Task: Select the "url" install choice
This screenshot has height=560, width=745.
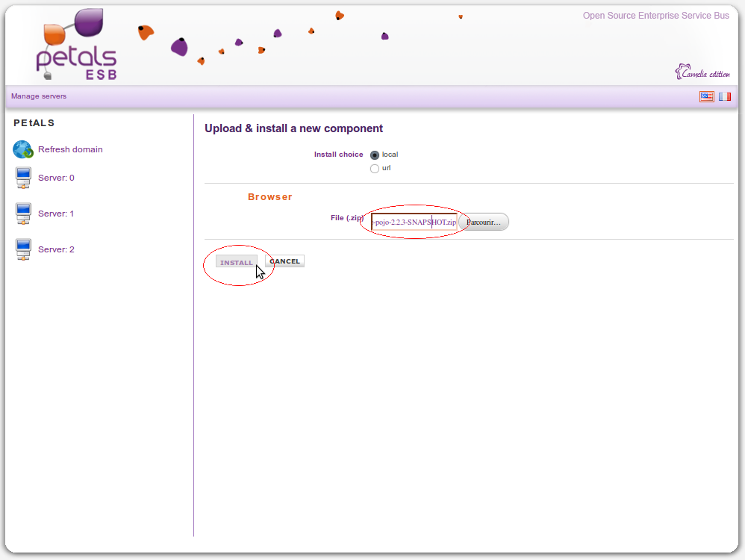Action: [375, 169]
